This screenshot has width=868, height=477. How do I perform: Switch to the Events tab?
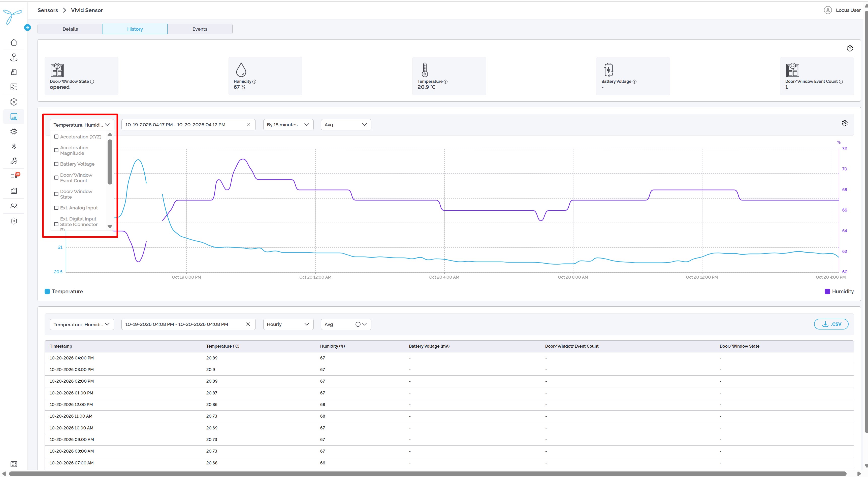click(200, 29)
